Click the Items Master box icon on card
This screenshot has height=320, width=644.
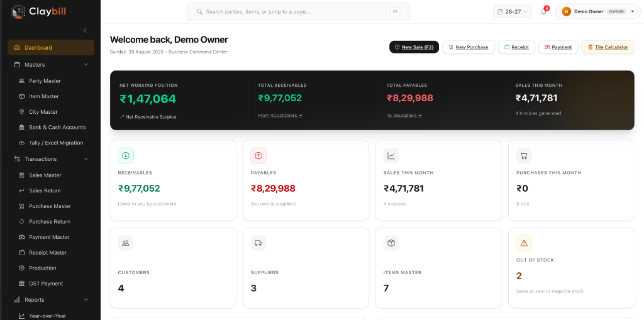391,243
